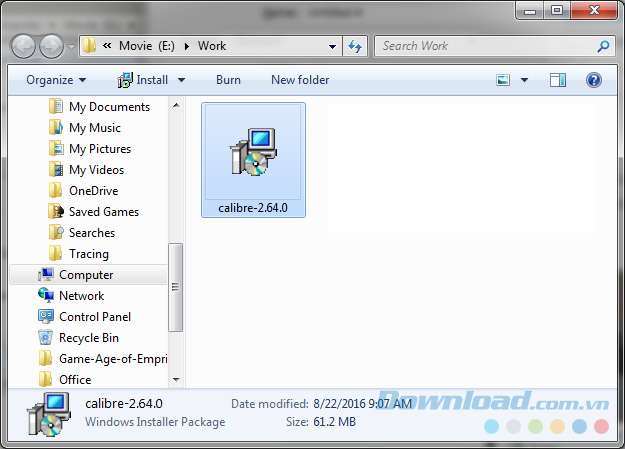This screenshot has width=625, height=449.
Task: Select the Game-Age-of-Empri folder
Action: coord(113,359)
